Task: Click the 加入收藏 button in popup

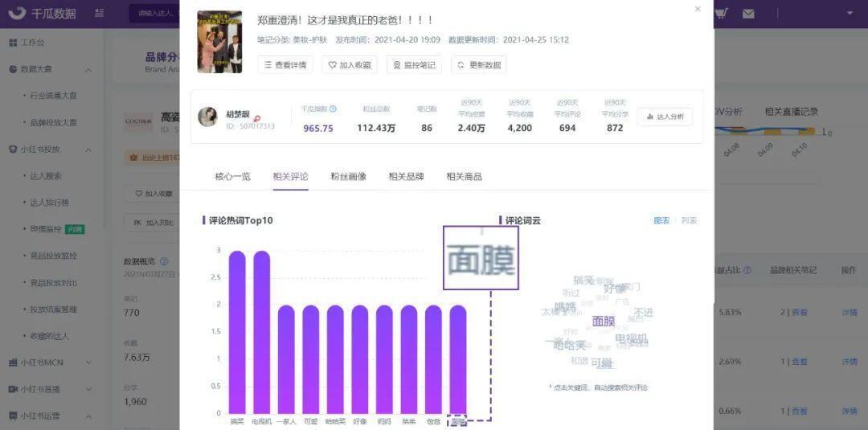Action: [x=350, y=65]
